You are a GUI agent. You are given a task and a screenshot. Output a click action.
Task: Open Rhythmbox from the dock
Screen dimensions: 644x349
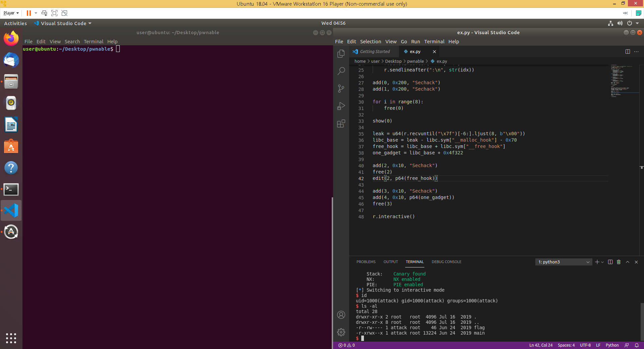click(11, 103)
